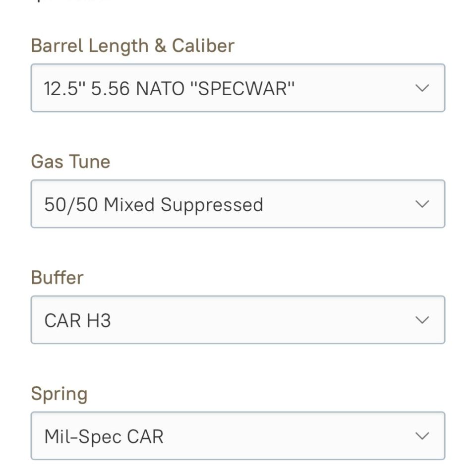476x476 pixels.
Task: Click the chevron next to CAR H3
Action: (422, 320)
